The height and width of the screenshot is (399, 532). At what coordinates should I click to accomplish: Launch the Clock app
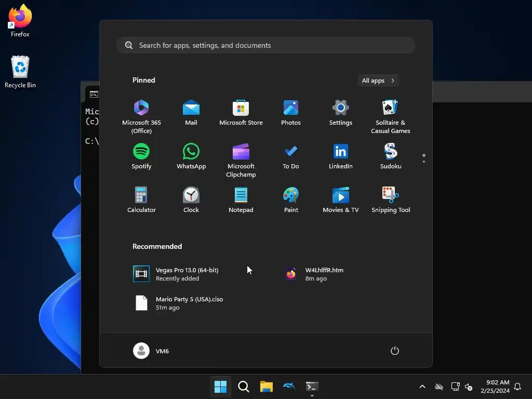tap(191, 200)
